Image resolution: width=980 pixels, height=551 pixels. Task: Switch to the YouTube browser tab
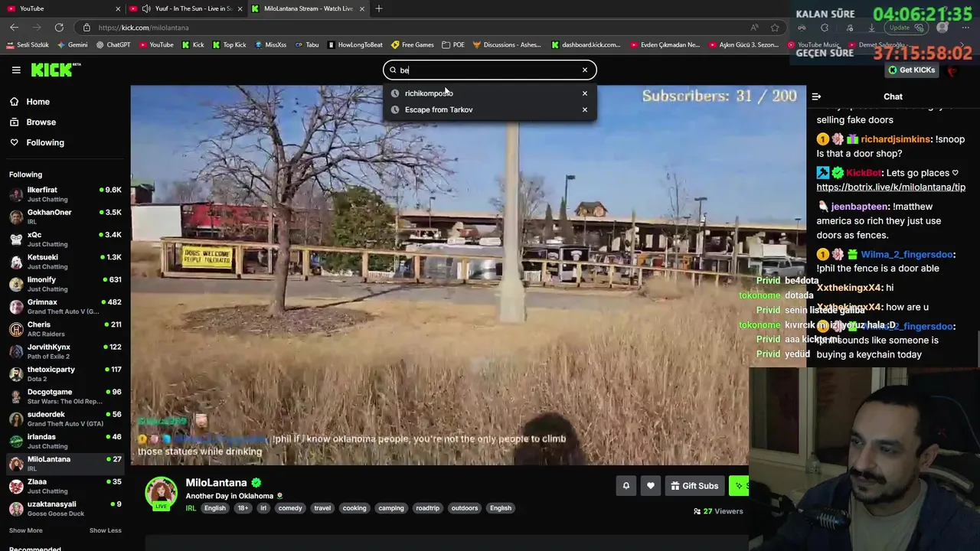(x=61, y=8)
